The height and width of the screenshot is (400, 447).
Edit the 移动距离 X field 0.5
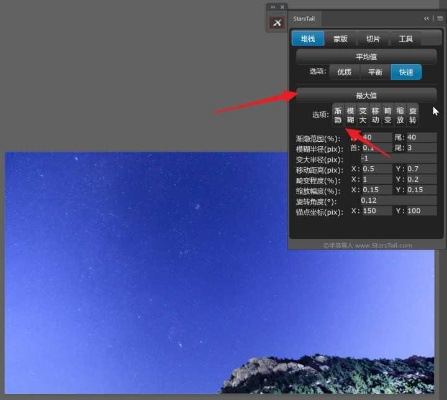pyautogui.click(x=377, y=169)
